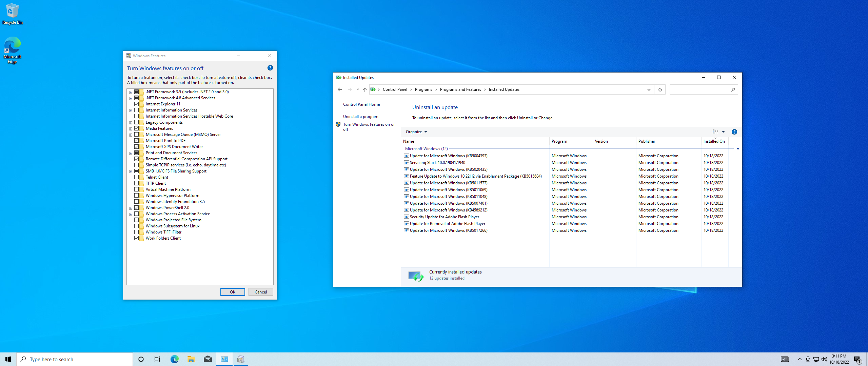Open Action Center notifications icon
The height and width of the screenshot is (366, 868).
click(857, 359)
